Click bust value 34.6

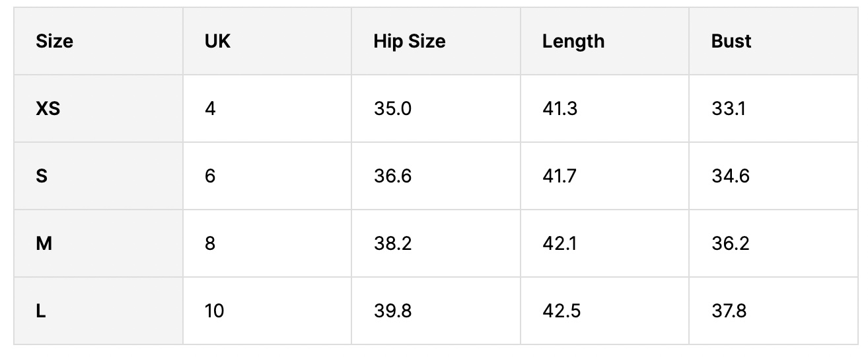(x=730, y=177)
